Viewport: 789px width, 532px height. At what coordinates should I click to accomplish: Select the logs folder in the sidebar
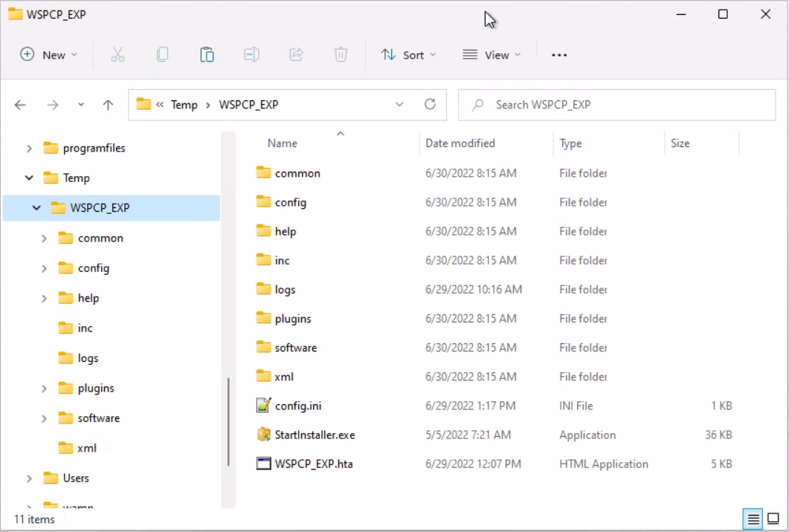(87, 357)
